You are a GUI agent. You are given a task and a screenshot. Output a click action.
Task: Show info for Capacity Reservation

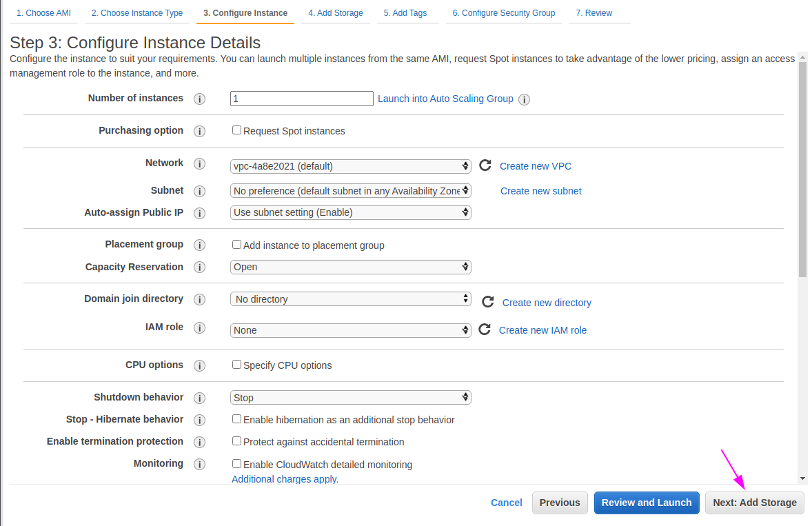coord(200,267)
